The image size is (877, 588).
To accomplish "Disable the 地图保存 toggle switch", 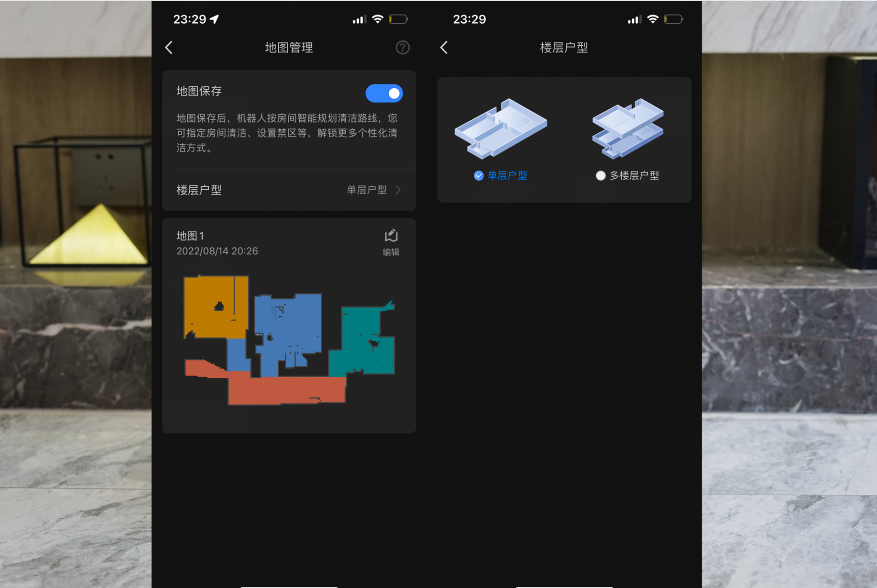I will pos(384,93).
